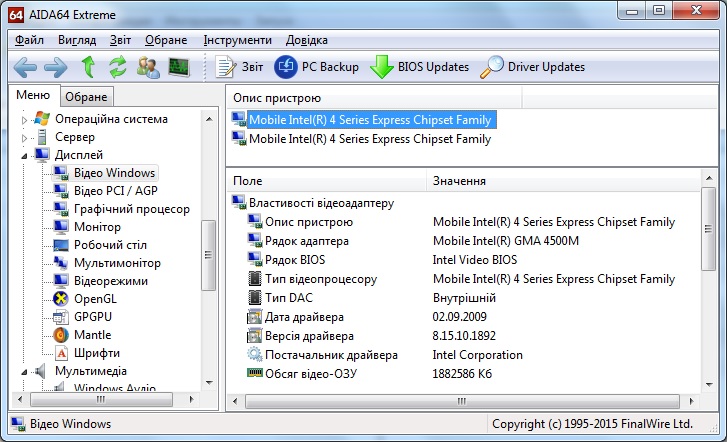Click the details pane horizontal scrollbar thumb

tap(462, 401)
